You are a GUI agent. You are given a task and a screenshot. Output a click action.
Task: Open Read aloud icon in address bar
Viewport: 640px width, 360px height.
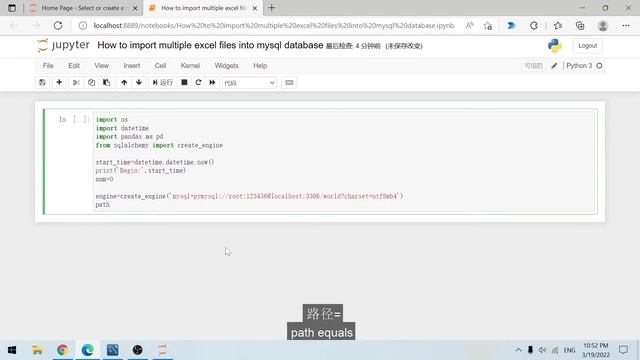click(x=470, y=25)
